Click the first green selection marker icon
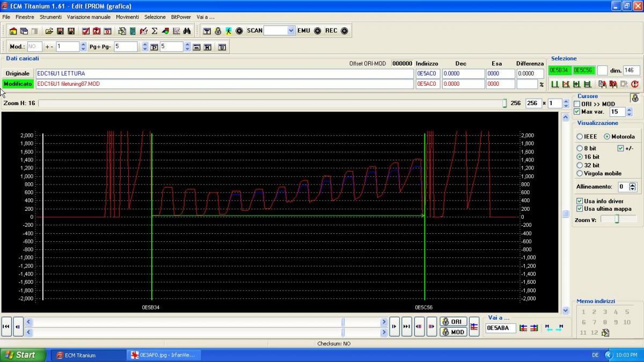This screenshot has height=362, width=644. coord(555,84)
